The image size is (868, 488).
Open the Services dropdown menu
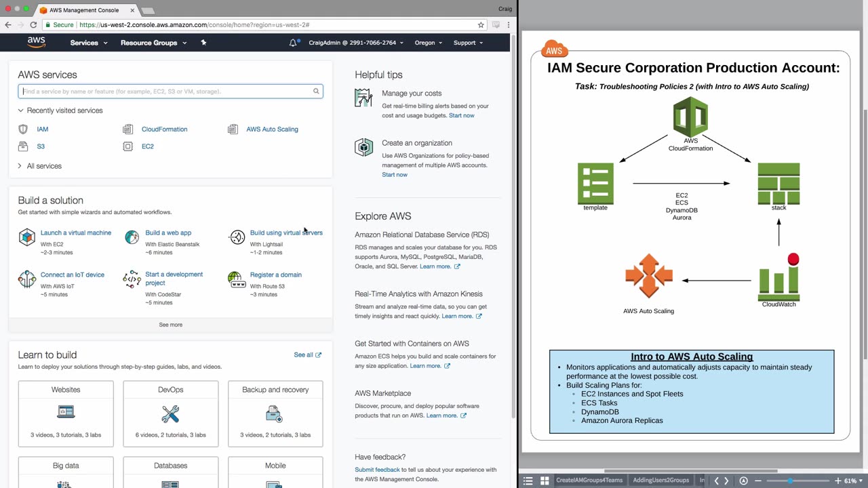tap(89, 43)
